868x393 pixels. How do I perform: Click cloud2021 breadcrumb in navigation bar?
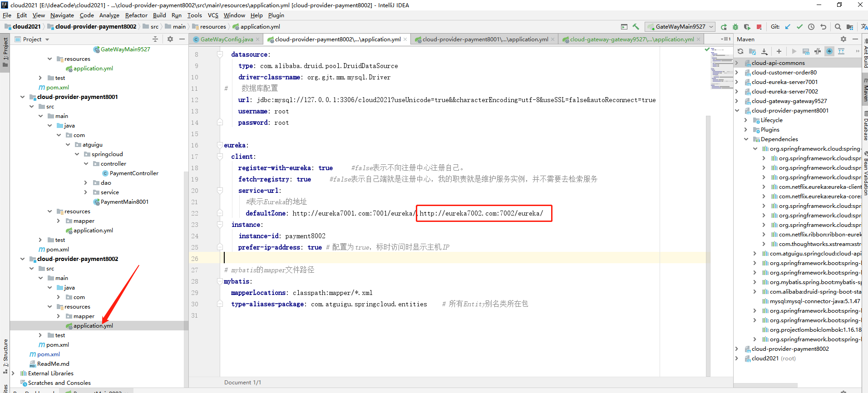tap(23, 27)
